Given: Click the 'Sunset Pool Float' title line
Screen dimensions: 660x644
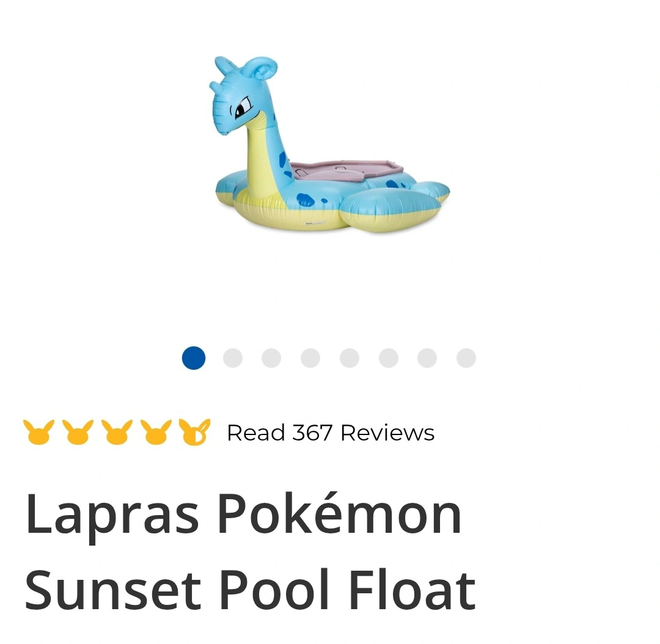Looking at the screenshot, I should (x=251, y=590).
